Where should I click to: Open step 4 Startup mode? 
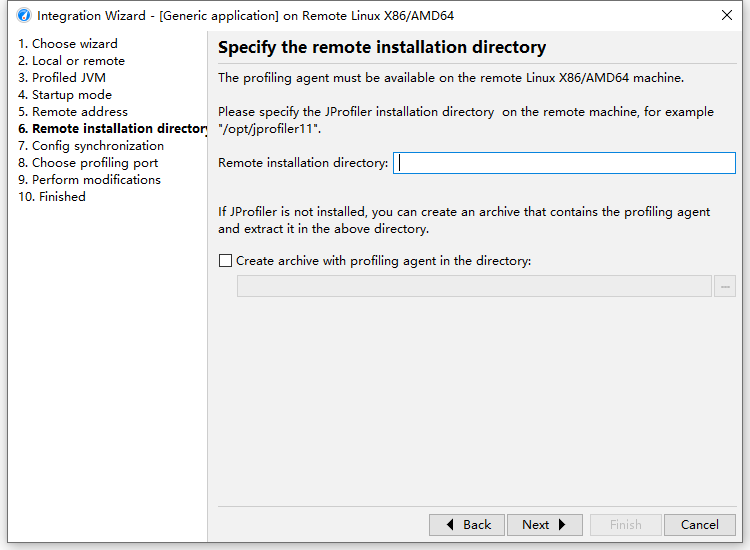pyautogui.click(x=65, y=95)
